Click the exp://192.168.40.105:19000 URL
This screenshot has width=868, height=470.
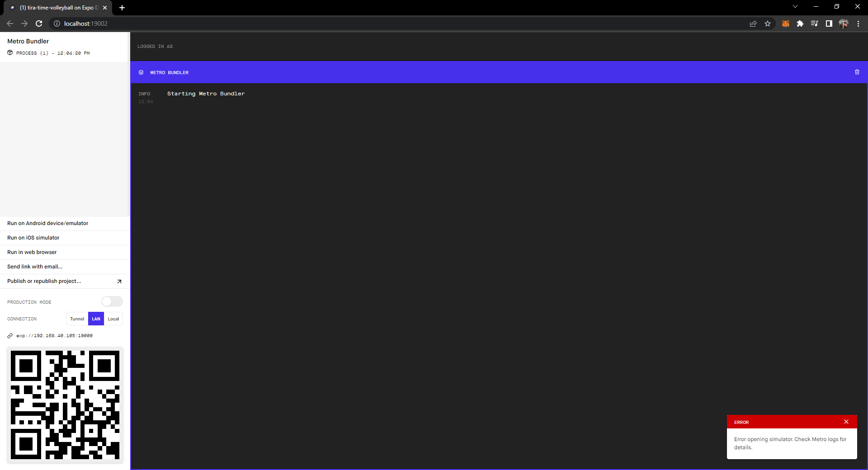click(54, 336)
